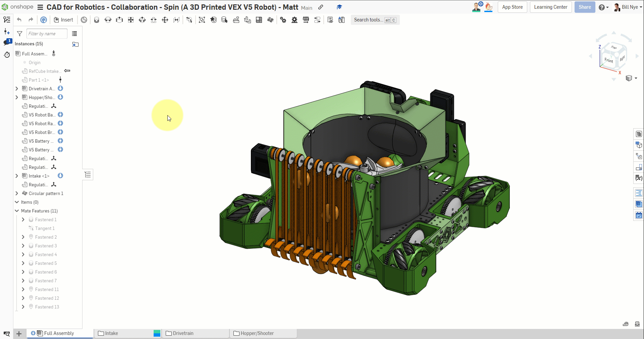Click the Filter by name field
The height and width of the screenshot is (339, 644).
click(47, 34)
